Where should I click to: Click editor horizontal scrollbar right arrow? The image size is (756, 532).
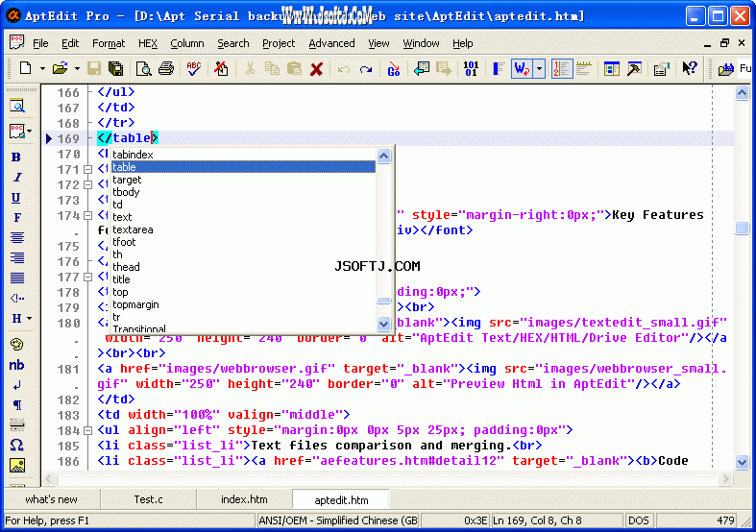point(725,478)
